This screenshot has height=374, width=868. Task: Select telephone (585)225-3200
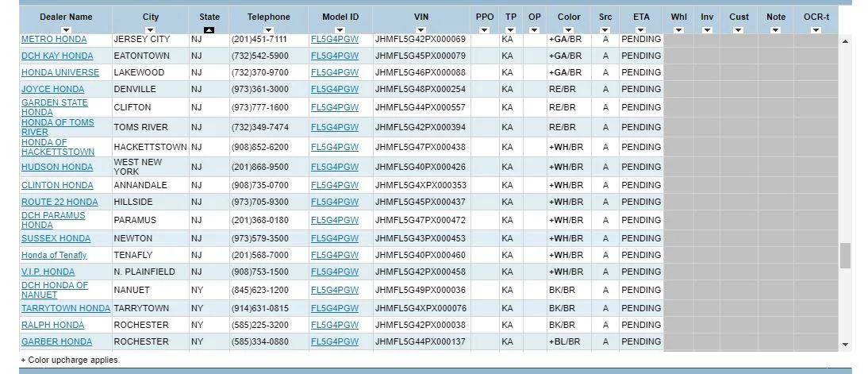click(260, 325)
